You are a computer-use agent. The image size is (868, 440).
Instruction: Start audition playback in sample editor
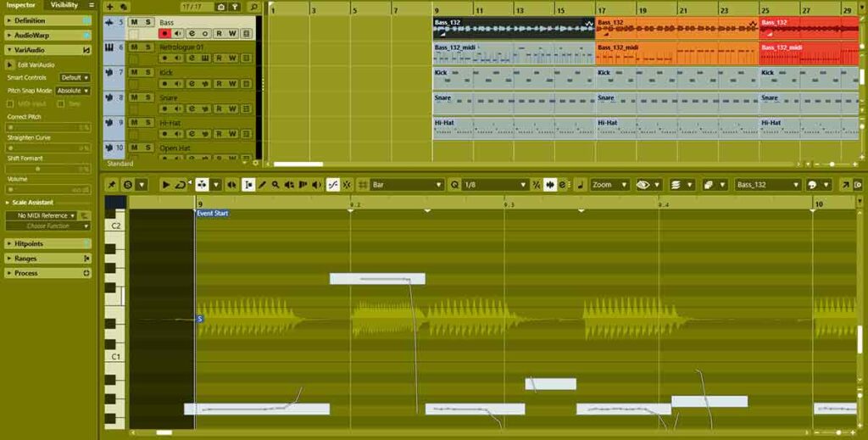click(x=165, y=185)
